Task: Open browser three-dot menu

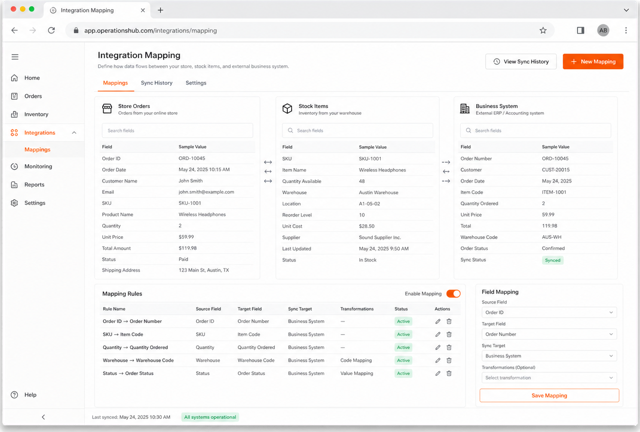Action: click(626, 30)
